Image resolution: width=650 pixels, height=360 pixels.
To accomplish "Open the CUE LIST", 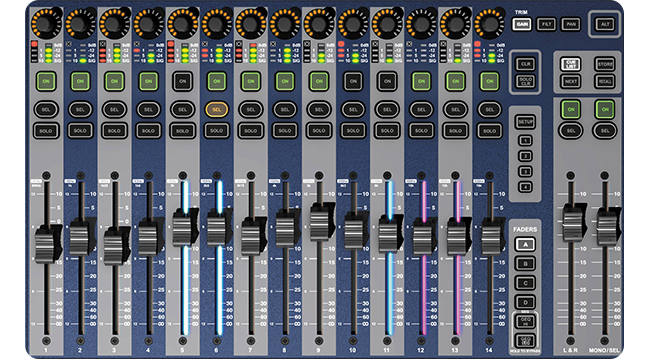I will click(x=570, y=64).
